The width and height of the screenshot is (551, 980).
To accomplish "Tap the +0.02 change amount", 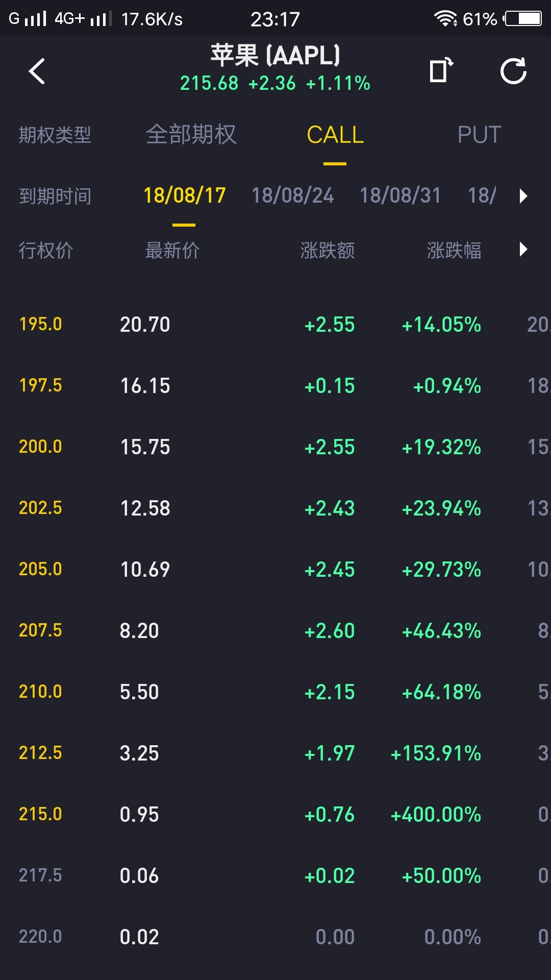I will pos(330,876).
